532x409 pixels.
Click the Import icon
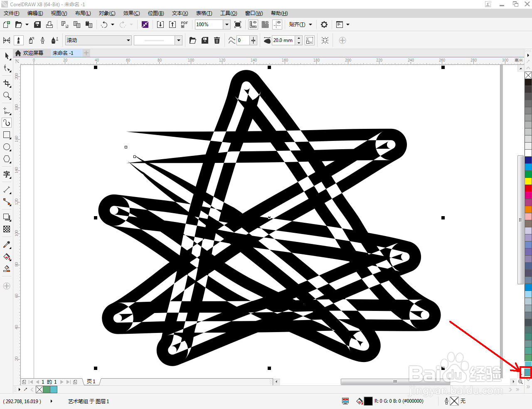[x=160, y=25]
